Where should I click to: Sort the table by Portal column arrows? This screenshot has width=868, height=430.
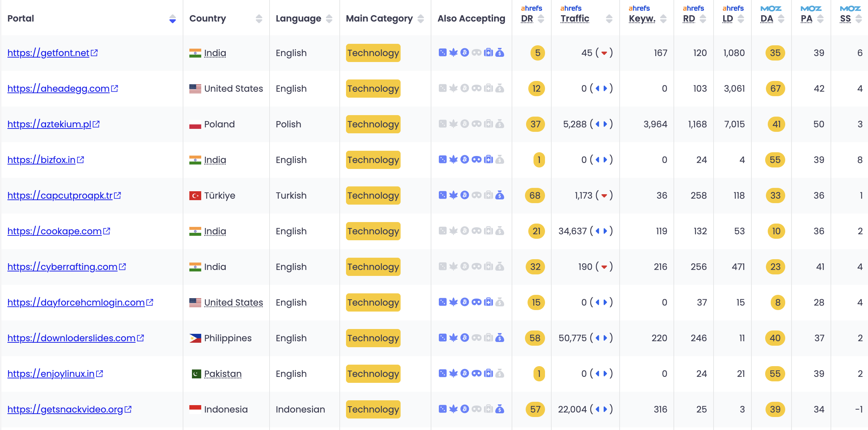click(172, 19)
